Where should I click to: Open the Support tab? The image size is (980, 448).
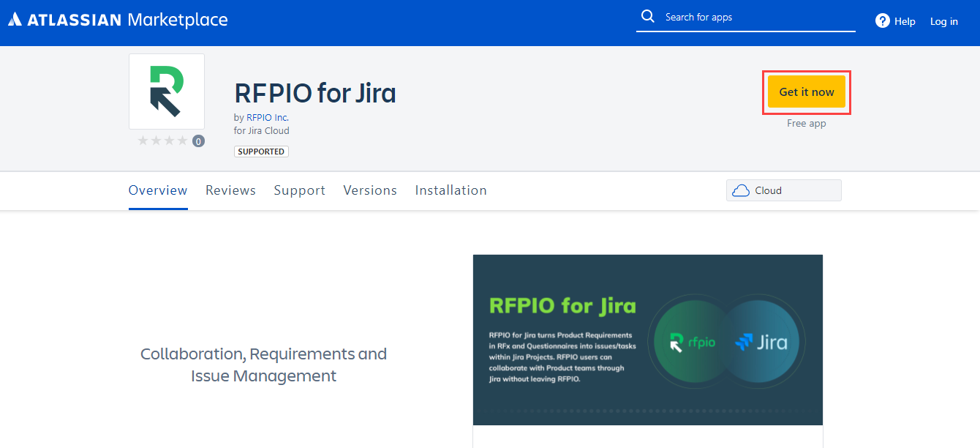[x=300, y=190]
